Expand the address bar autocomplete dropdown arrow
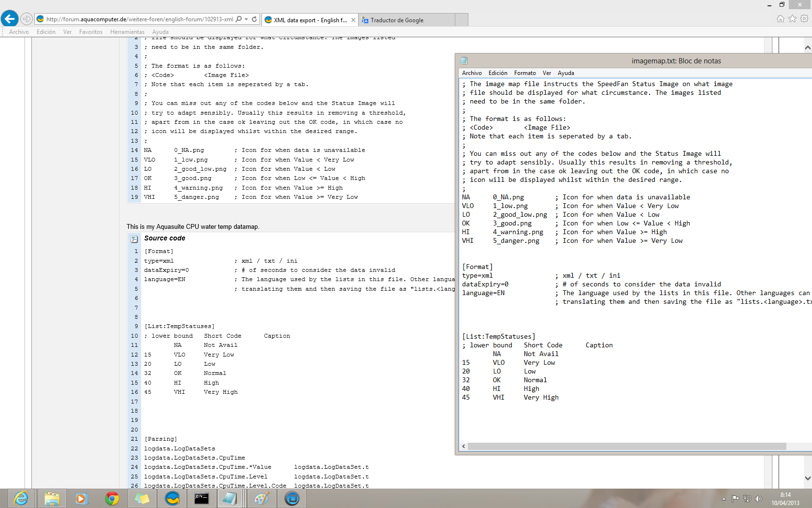 pos(246,19)
